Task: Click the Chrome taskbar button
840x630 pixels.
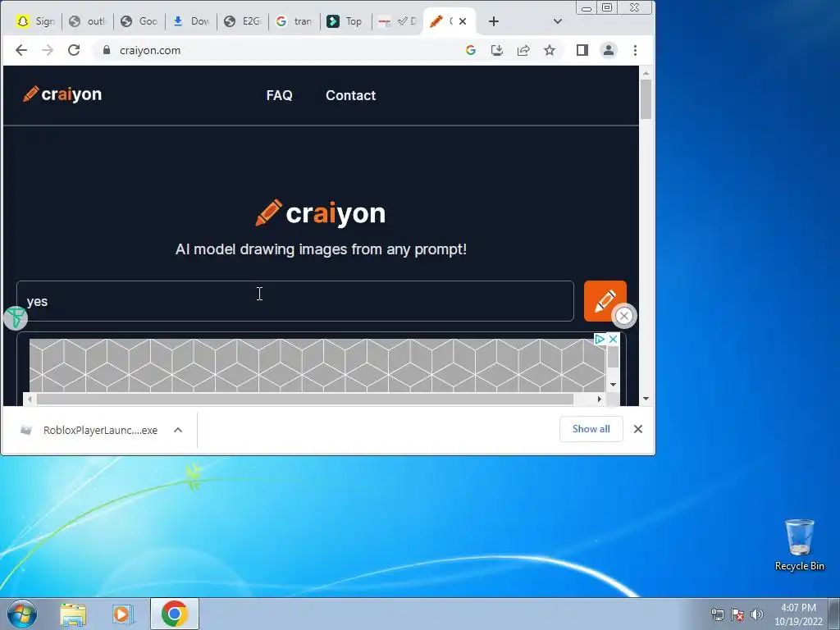Action: point(175,614)
